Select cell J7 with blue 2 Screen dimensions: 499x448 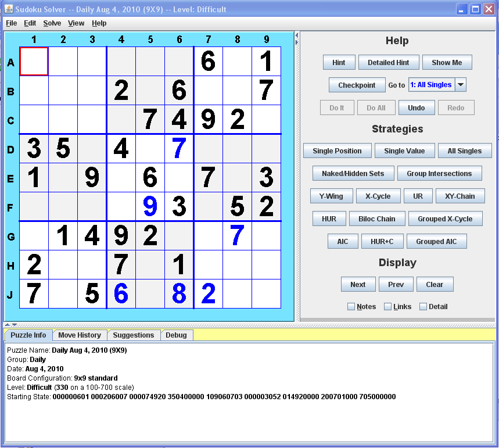point(209,293)
